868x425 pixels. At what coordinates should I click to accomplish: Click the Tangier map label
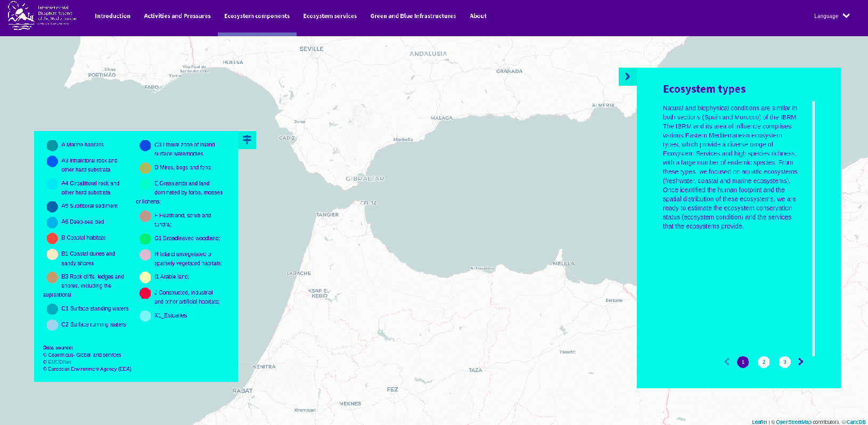327,215
